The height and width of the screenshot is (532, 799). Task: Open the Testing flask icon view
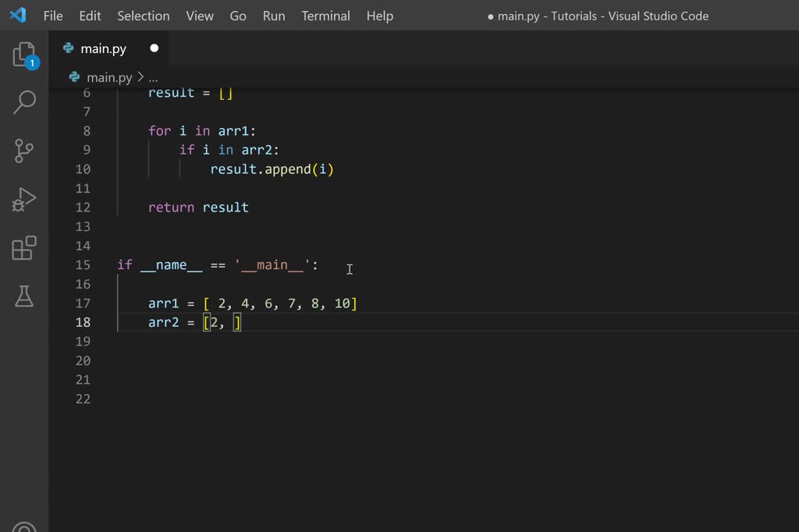tap(24, 296)
